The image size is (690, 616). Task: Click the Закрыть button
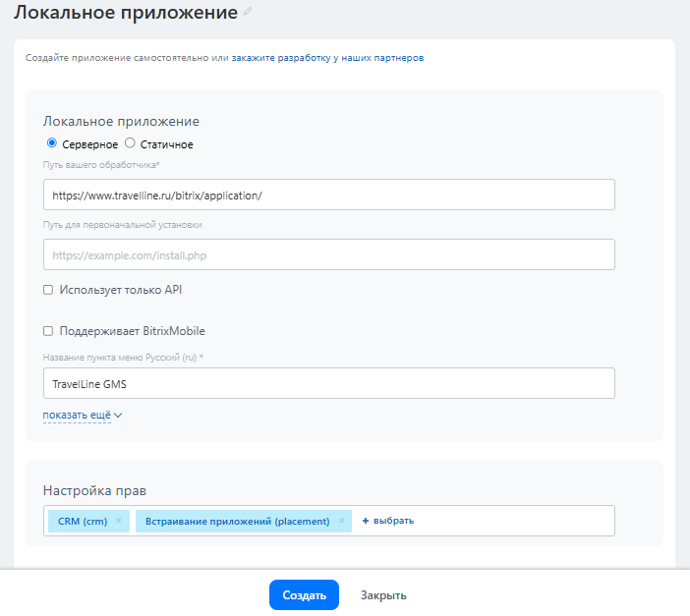[383, 595]
